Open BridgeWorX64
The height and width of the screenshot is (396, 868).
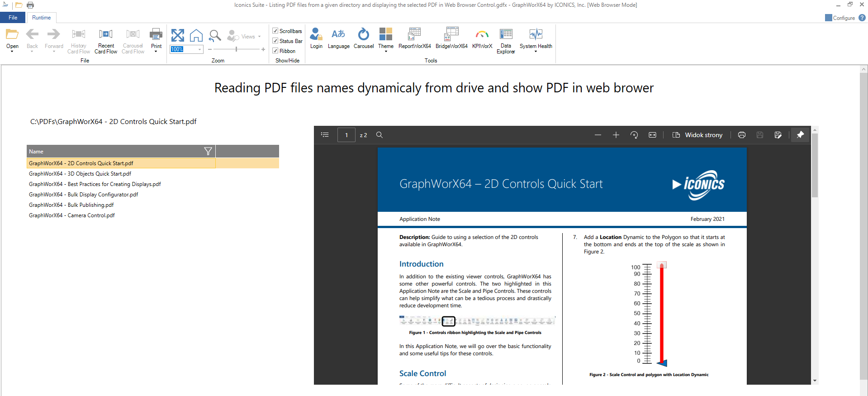pyautogui.click(x=451, y=38)
